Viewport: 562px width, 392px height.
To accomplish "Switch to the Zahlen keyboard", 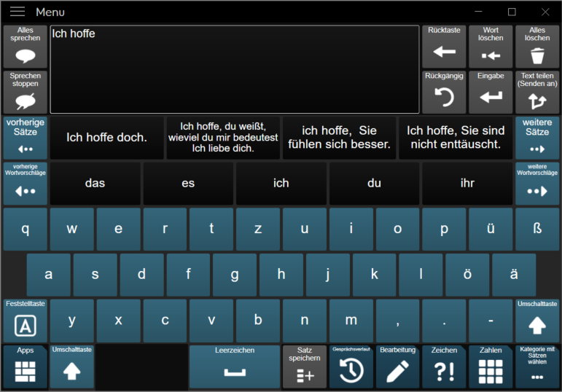I will coord(491,366).
